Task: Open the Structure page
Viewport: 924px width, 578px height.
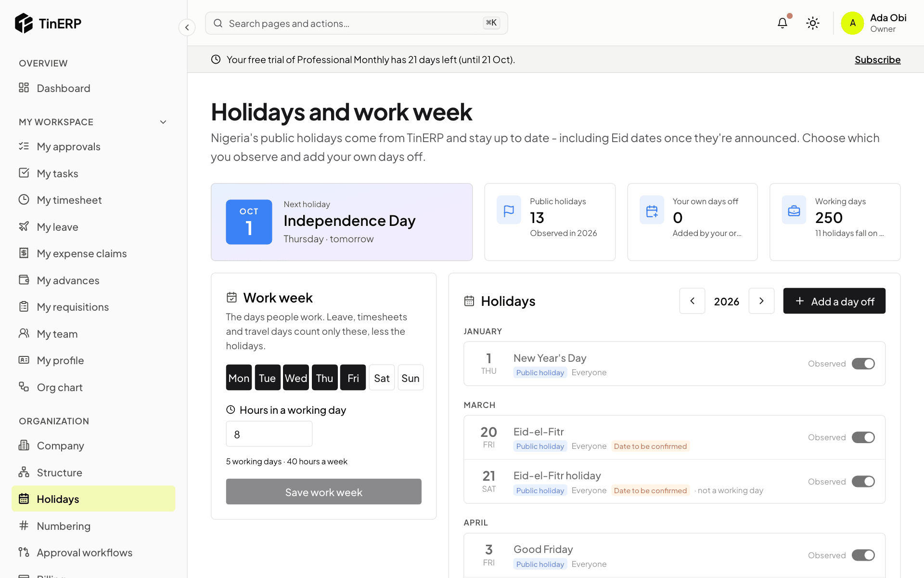Action: (x=93, y=473)
